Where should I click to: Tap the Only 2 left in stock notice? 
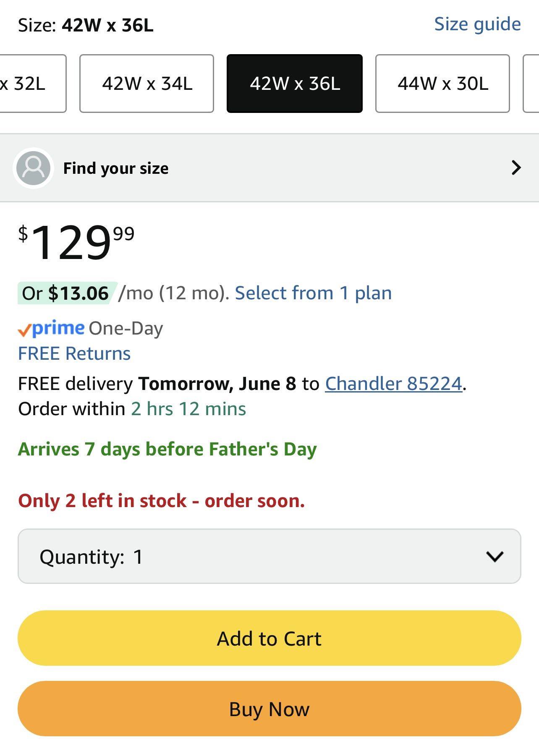pyautogui.click(x=161, y=501)
